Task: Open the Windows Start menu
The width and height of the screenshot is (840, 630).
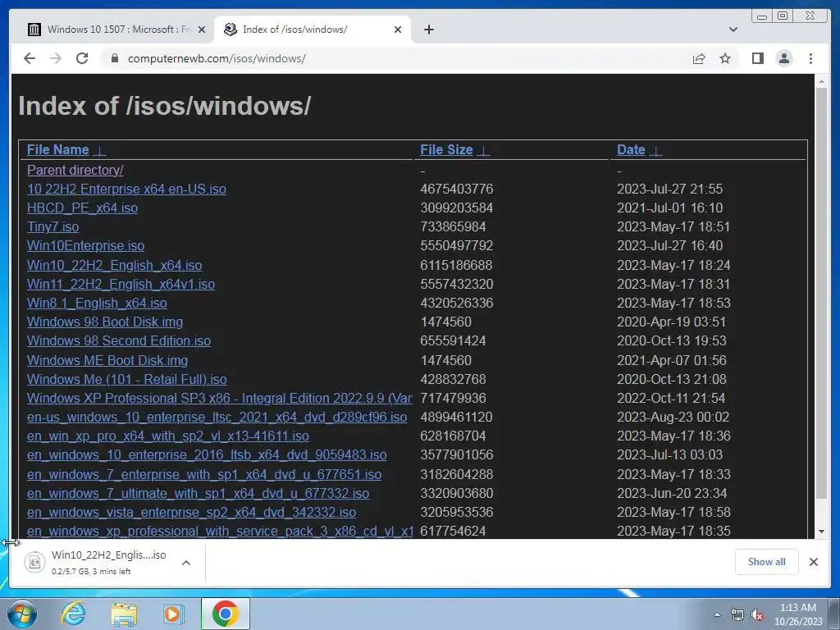Action: click(x=22, y=614)
